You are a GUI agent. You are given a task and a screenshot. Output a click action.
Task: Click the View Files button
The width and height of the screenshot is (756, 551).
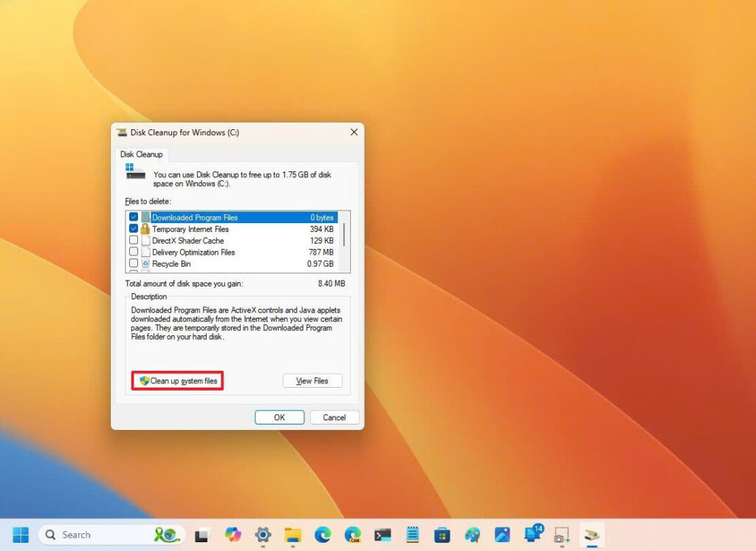pos(312,380)
